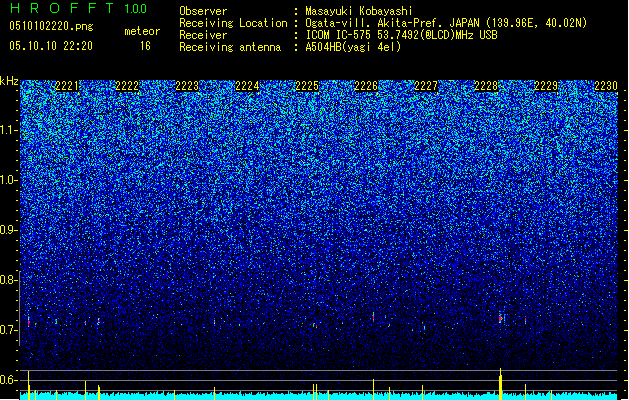Click the 2222 time marker
The width and height of the screenshot is (629, 400).
127,86
